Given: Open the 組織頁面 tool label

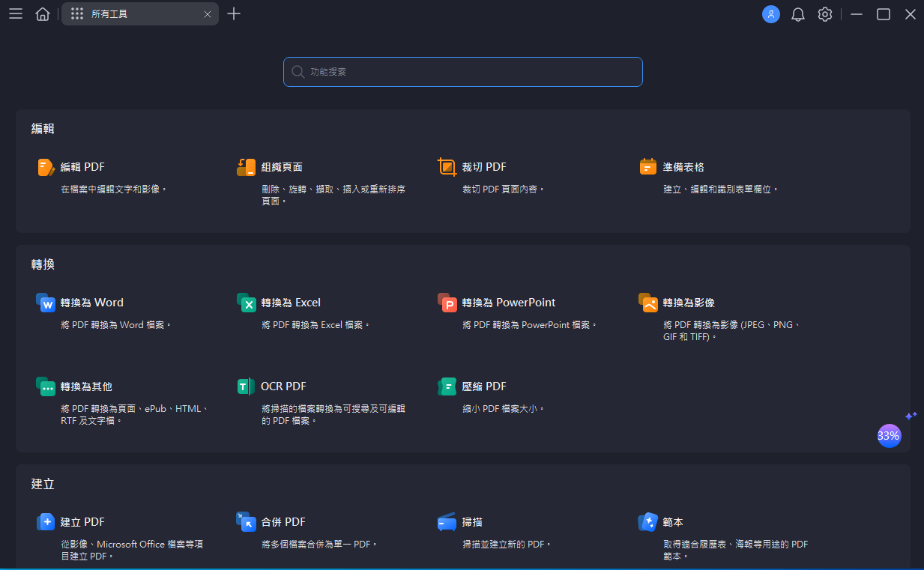Looking at the screenshot, I should pos(282,167).
